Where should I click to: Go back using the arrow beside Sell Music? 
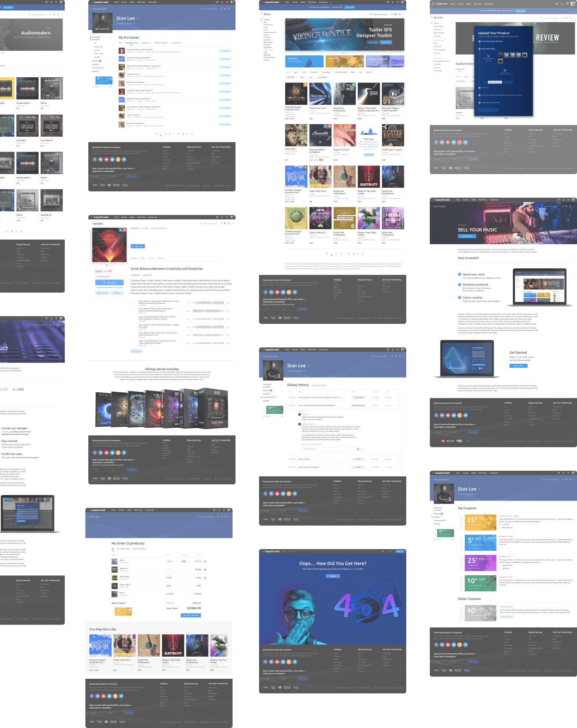pyautogui.click(x=432, y=206)
